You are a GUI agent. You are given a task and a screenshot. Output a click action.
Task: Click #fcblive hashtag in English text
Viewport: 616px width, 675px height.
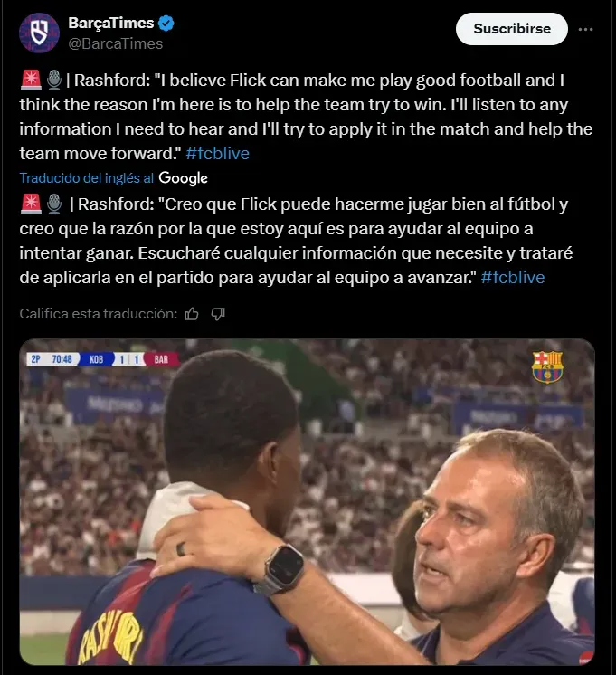coord(217,154)
